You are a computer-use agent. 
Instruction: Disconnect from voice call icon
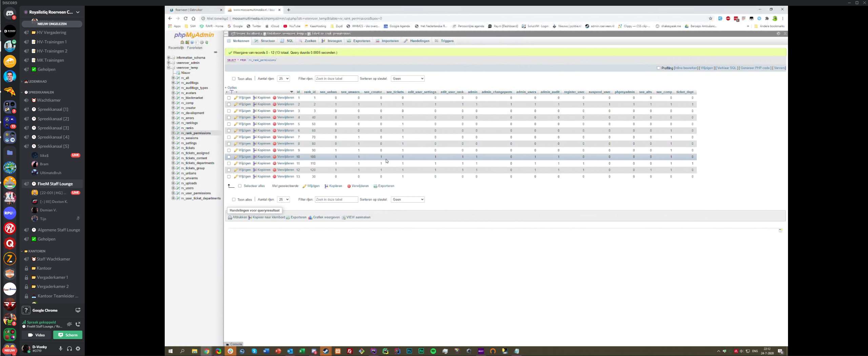tap(78, 324)
